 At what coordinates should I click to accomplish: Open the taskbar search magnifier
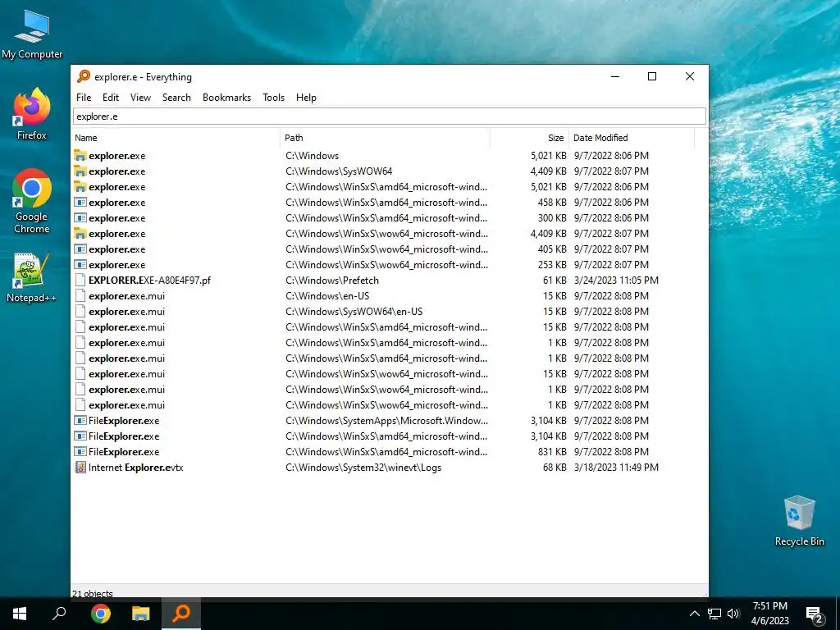pos(59,614)
